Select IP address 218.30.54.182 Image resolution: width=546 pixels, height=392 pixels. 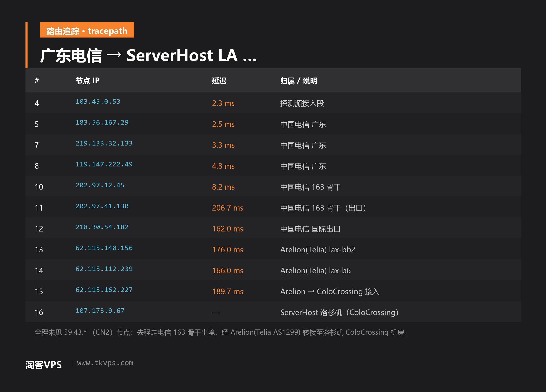coord(102,227)
